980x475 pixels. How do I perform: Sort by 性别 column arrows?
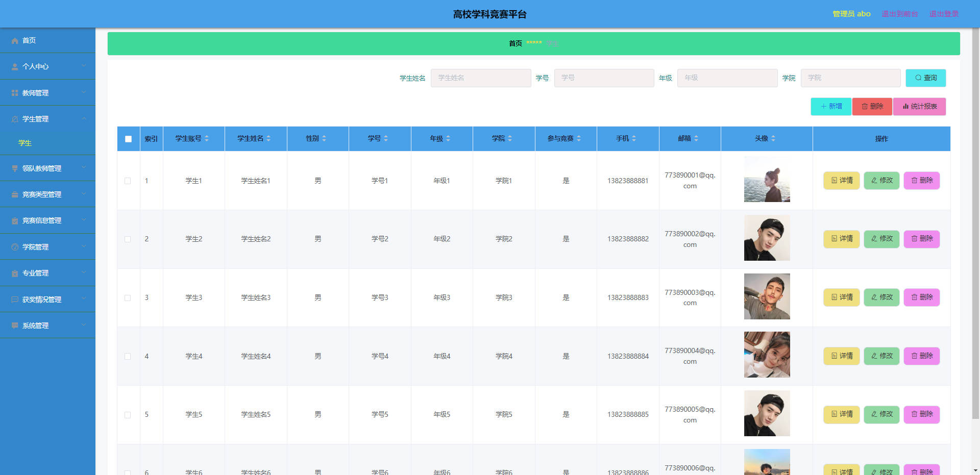324,139
